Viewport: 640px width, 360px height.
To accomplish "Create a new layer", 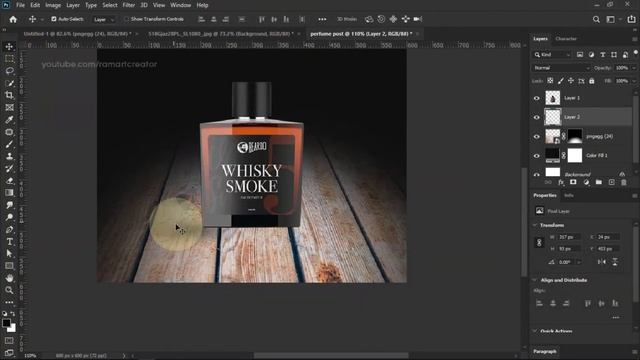I will 611,182.
